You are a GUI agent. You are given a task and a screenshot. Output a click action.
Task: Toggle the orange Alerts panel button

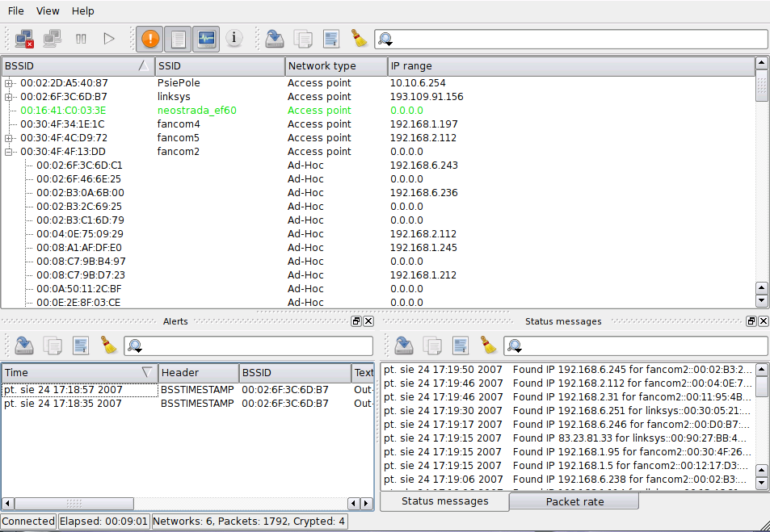149,38
